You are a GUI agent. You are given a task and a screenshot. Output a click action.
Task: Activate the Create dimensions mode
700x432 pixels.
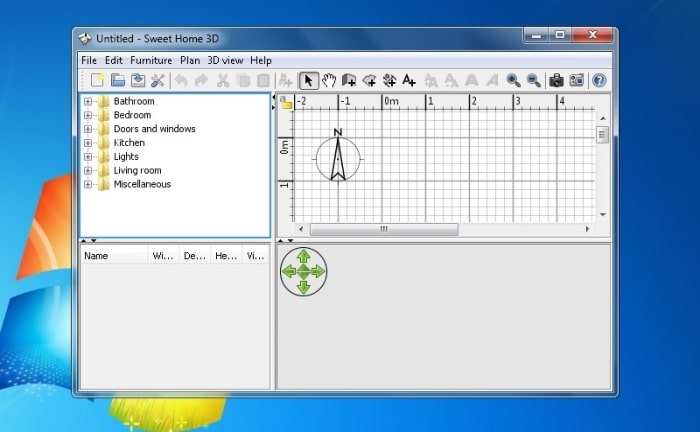tap(389, 80)
